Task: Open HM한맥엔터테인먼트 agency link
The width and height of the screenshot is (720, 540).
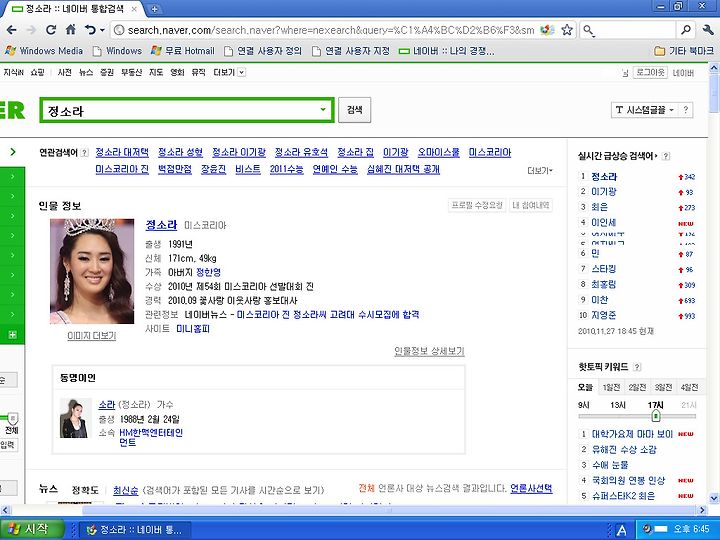Action: click(x=151, y=437)
